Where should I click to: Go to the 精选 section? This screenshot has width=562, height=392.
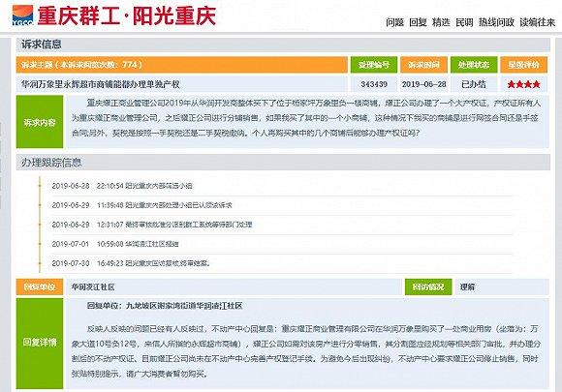pyautogui.click(x=441, y=22)
